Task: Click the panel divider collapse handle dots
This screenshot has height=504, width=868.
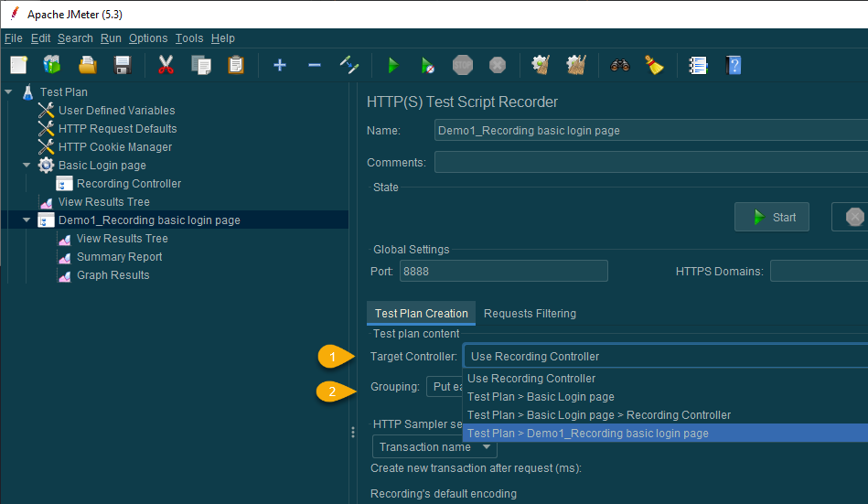Action: pyautogui.click(x=353, y=433)
